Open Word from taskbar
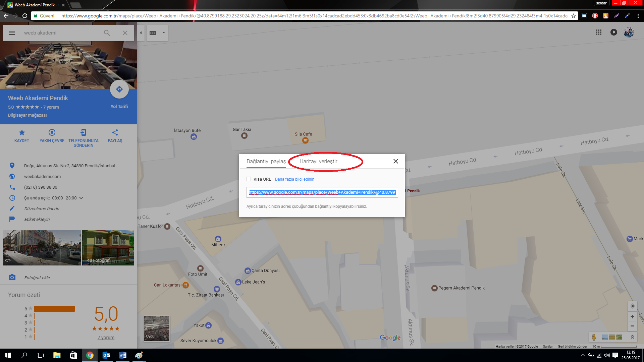This screenshot has width=644, height=362. tap(122, 355)
